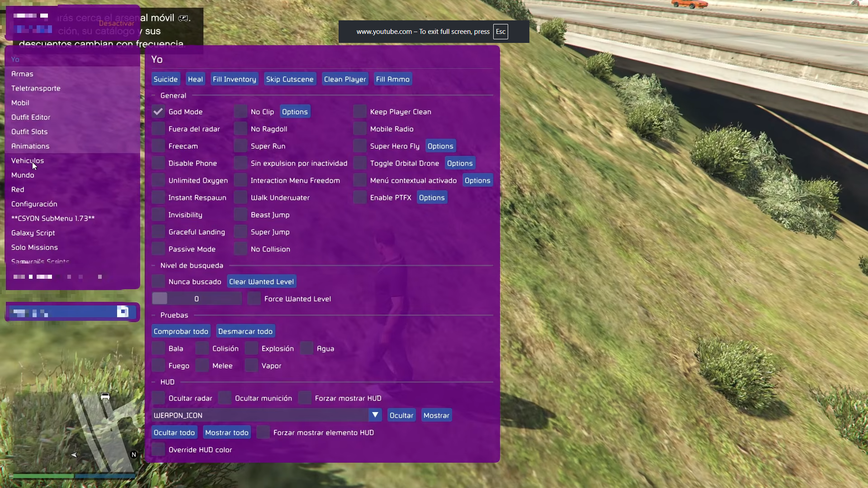Viewport: 868px width, 488px height.
Task: Click Comprobar todo button
Action: (181, 331)
